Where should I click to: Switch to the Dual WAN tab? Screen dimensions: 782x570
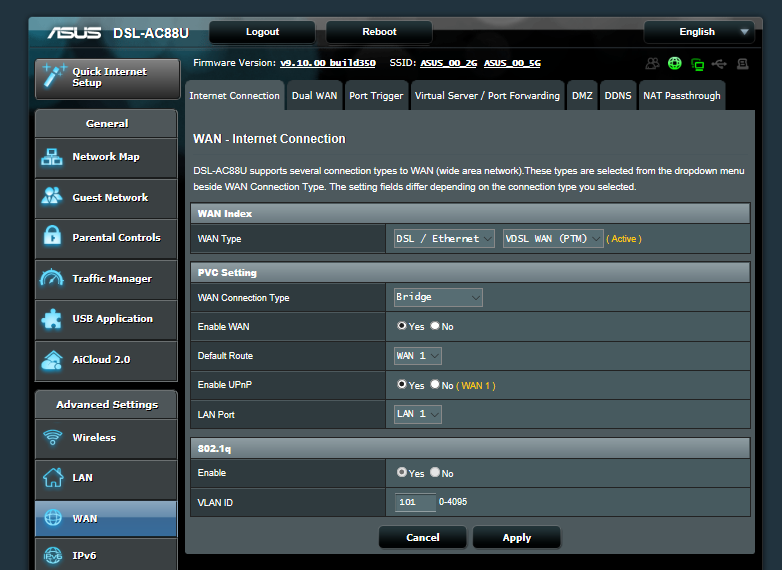(314, 96)
